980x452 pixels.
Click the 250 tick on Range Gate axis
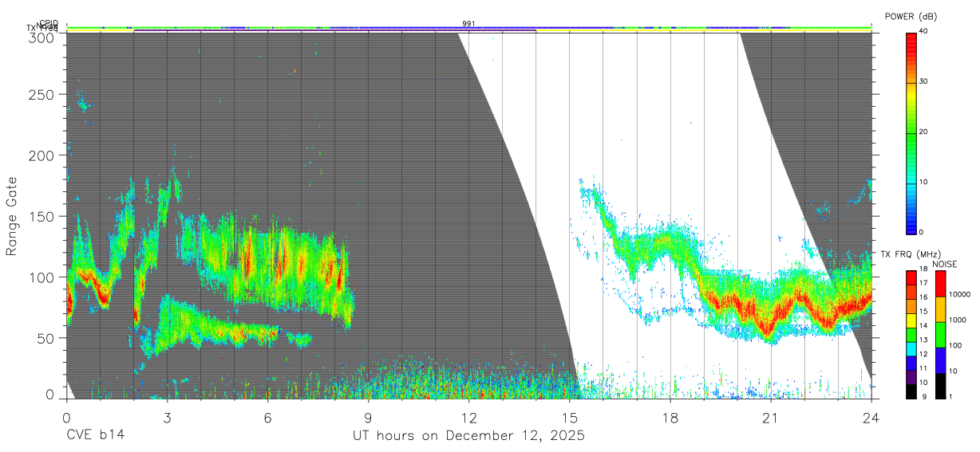click(x=41, y=94)
